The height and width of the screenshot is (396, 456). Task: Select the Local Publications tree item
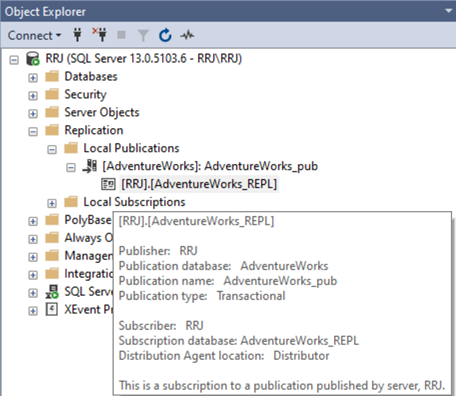coord(131,148)
